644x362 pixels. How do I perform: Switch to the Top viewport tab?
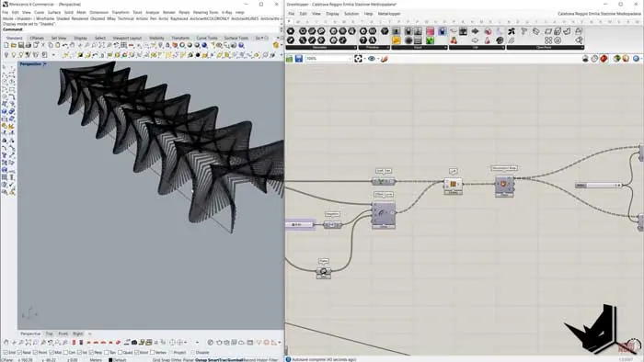tap(50, 334)
